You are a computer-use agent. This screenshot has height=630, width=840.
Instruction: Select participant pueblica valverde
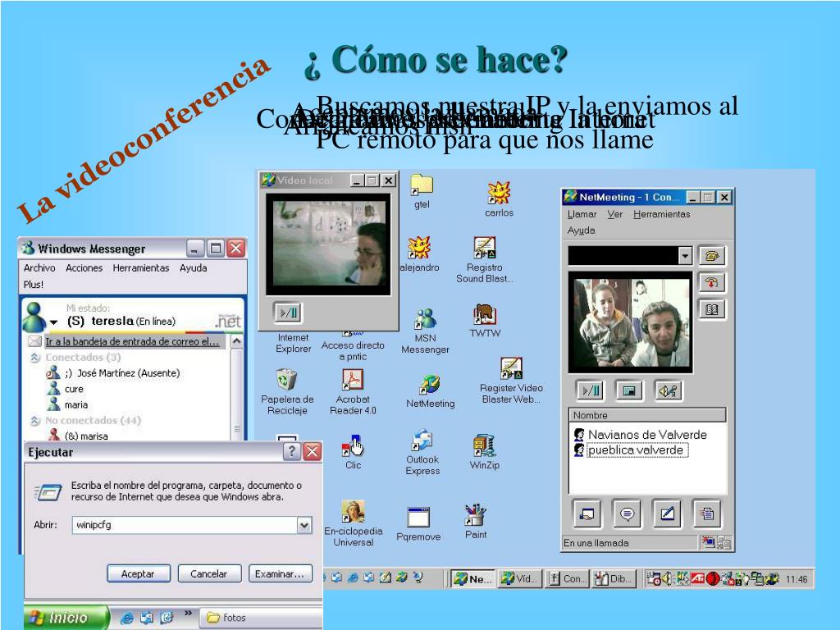coord(631,450)
